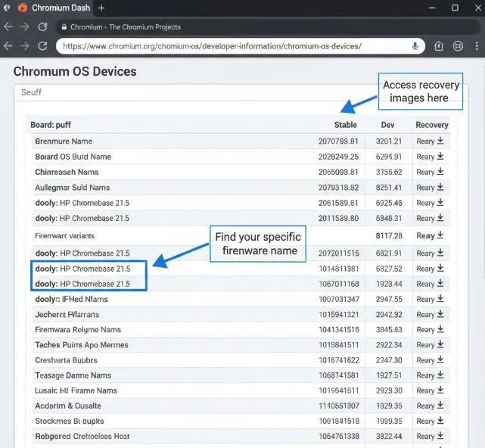Image resolution: width=485 pixels, height=448 pixels.
Task: Click the back arrow beside the URL field
Action: click(x=8, y=46)
